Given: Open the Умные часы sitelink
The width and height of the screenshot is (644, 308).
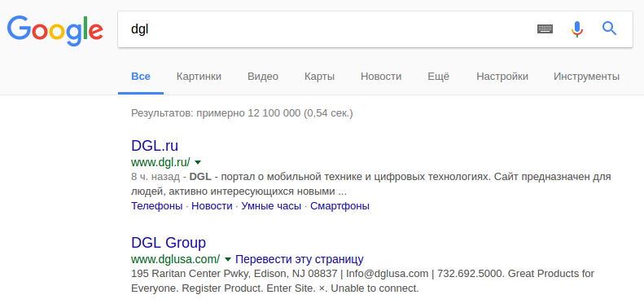Looking at the screenshot, I should (271, 206).
